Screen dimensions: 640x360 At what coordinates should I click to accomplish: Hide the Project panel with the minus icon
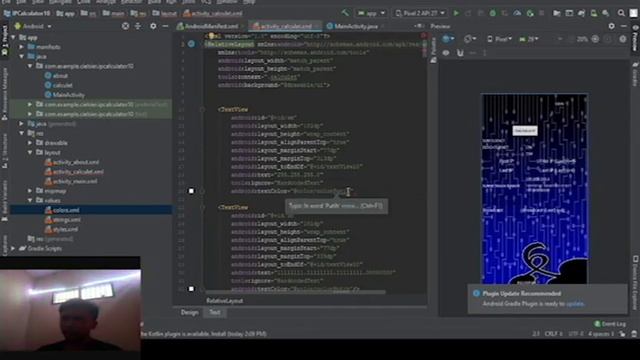tap(165, 26)
